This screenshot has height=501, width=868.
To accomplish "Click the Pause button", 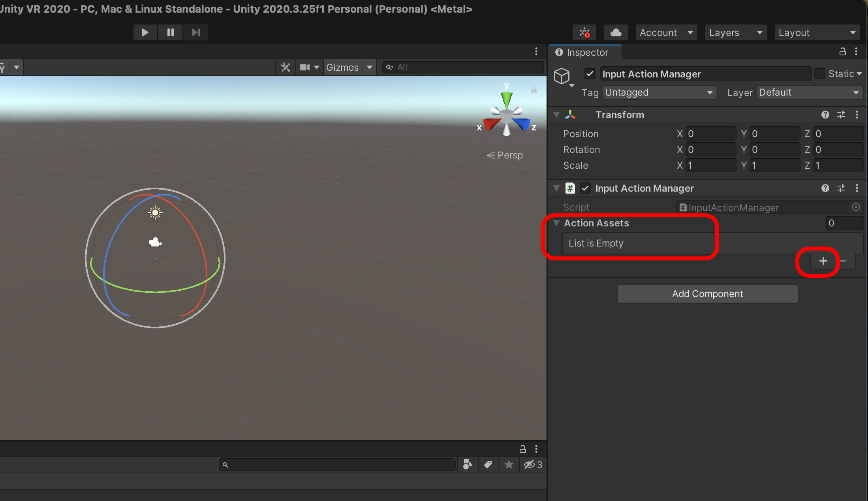I will coord(170,32).
